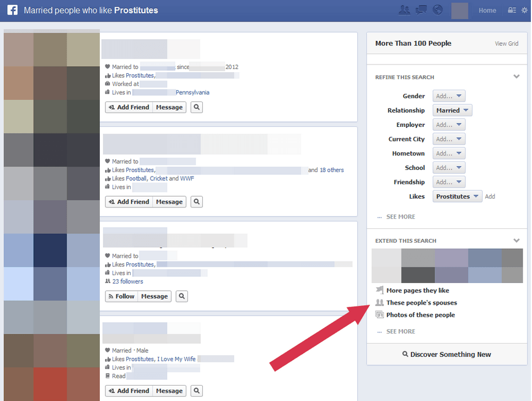The height and width of the screenshot is (401, 532).
Task: Open Employer filter dropdown
Action: (449, 125)
